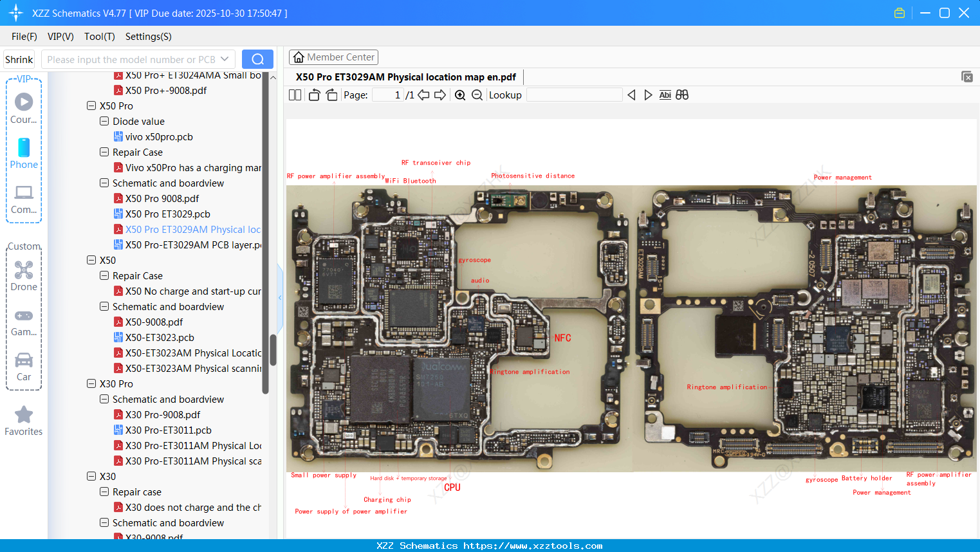Open the Car schematics category

(x=23, y=365)
